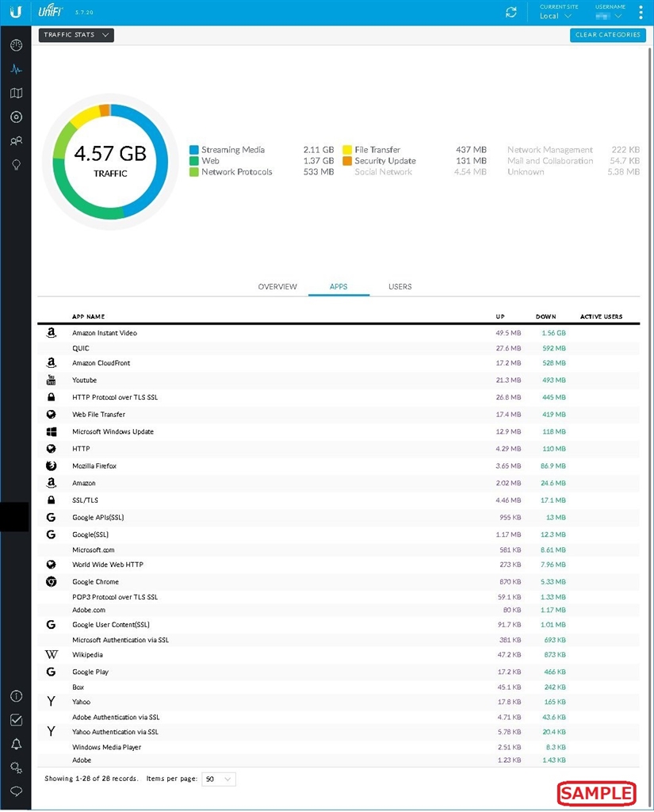Click the 1.56 GB download value
The image size is (654, 812).
point(553,333)
